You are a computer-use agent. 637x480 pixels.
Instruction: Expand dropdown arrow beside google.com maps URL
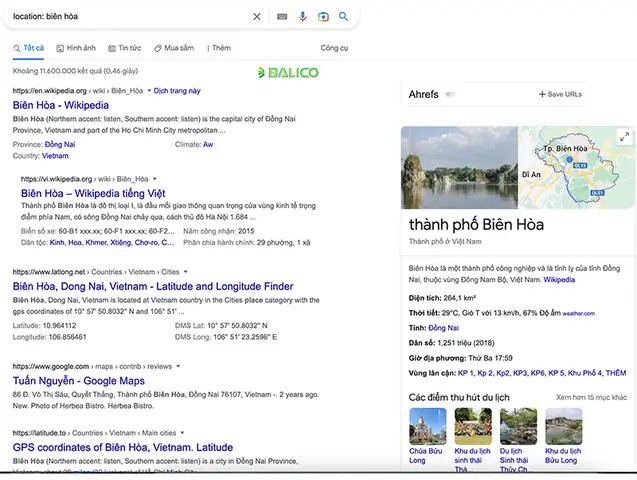coord(178,366)
